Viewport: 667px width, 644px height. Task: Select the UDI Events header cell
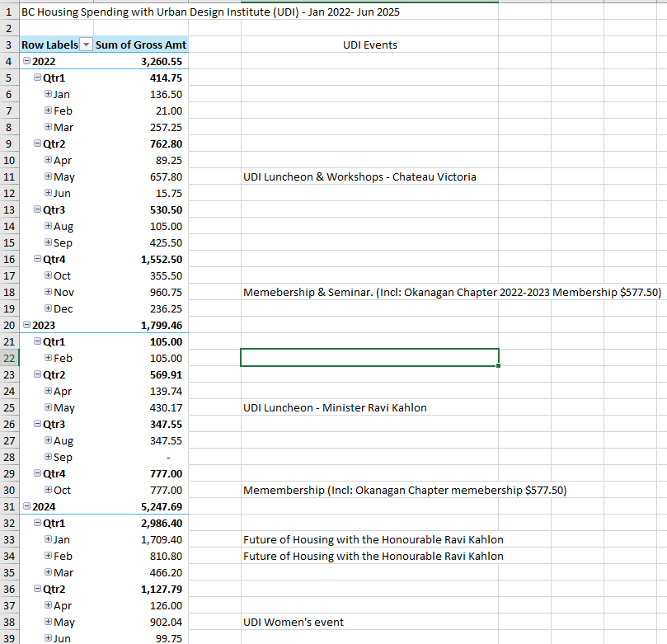coord(369,45)
